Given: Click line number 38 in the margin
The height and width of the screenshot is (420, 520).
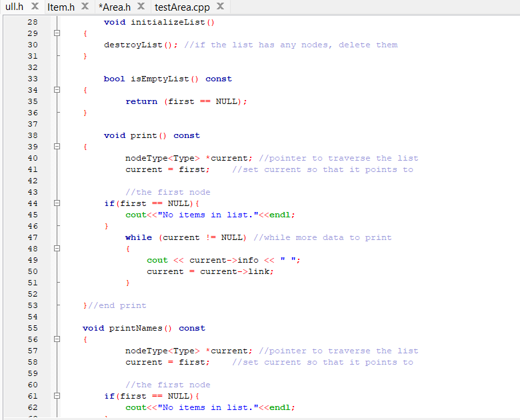Looking at the screenshot, I should pos(33,136).
